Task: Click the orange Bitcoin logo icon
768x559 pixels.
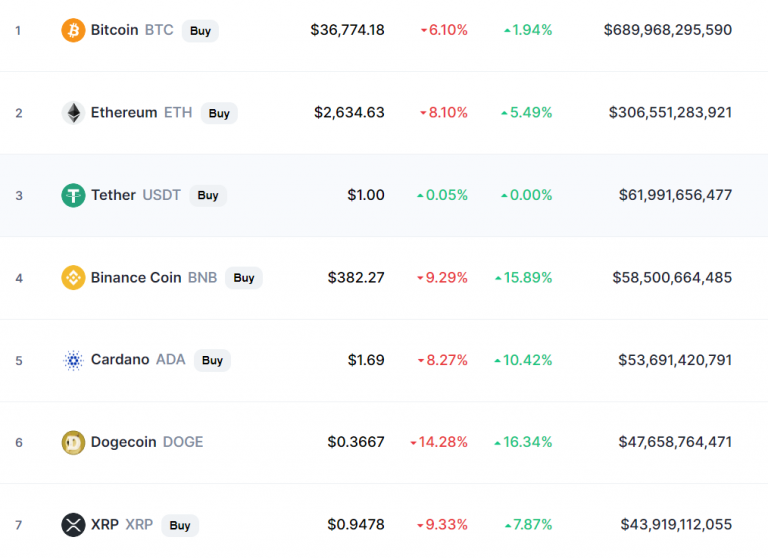Action: click(x=73, y=30)
